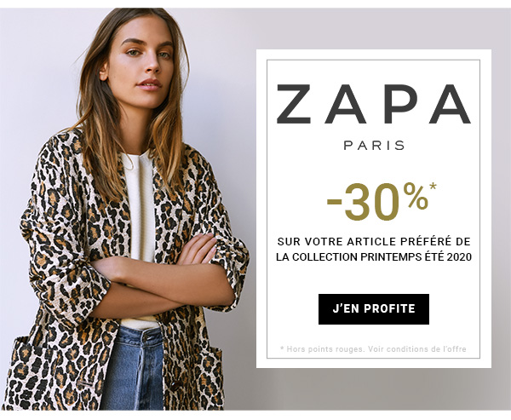
Task: Click the coat button near jeans
Action: pos(175,385)
